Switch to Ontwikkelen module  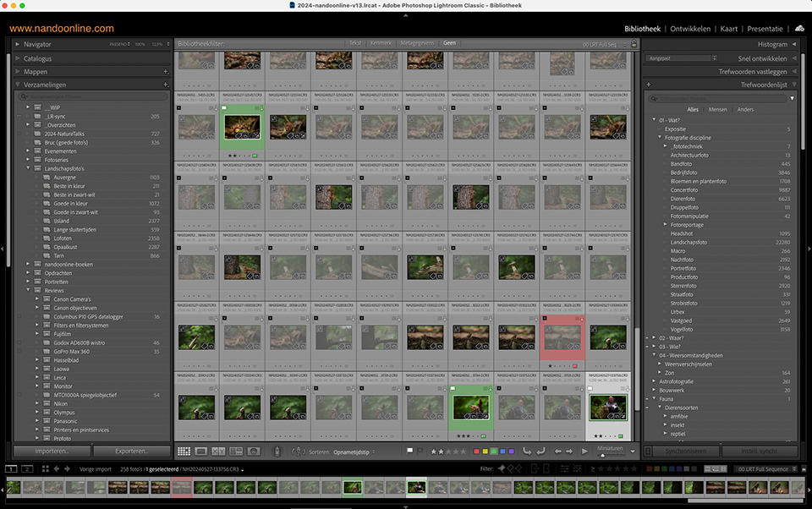tap(690, 29)
